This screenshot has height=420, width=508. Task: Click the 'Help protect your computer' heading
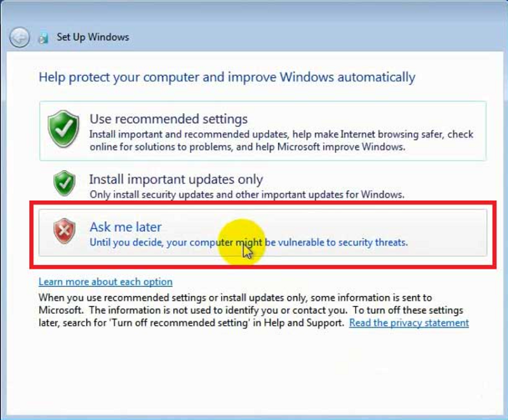point(227,78)
